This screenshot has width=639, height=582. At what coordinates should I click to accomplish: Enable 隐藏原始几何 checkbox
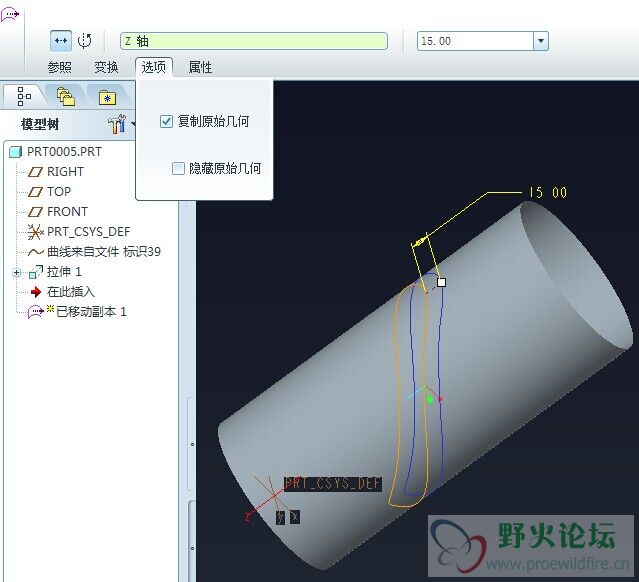tap(178, 168)
